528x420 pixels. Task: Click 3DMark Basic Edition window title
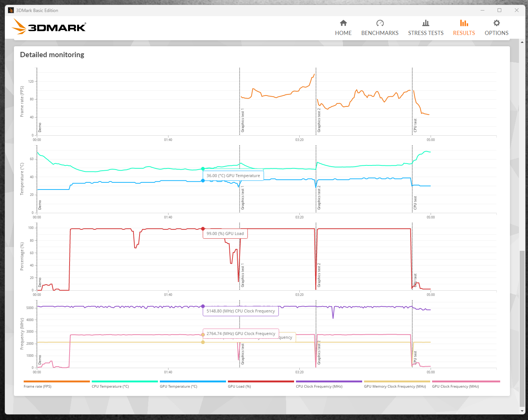coord(37,11)
